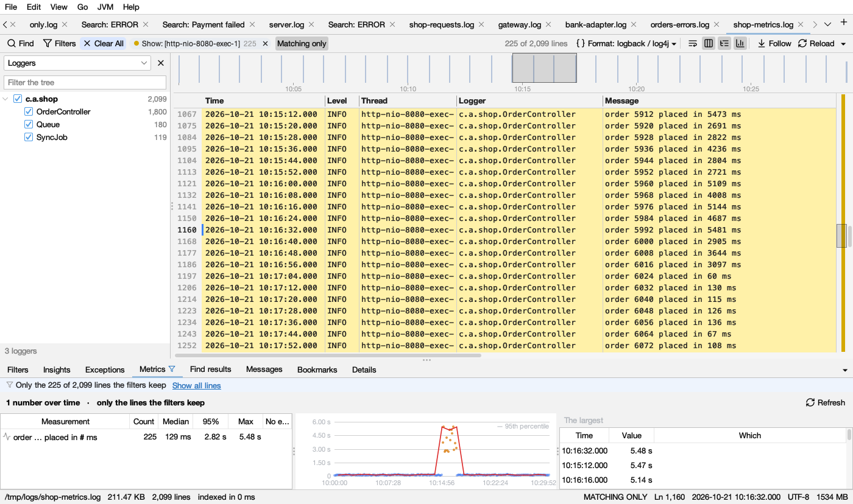Open the Bookmarks bottom tab
The height and width of the screenshot is (504, 853).
317,369
